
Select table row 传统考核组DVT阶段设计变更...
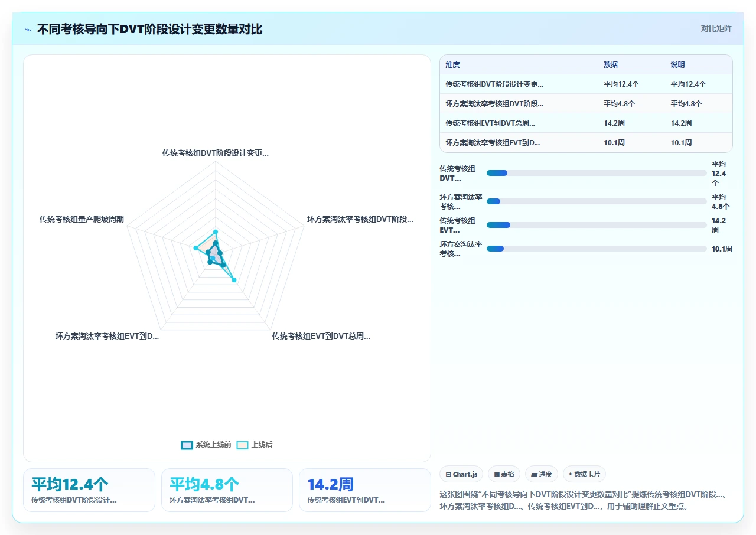pyautogui.click(x=586, y=84)
